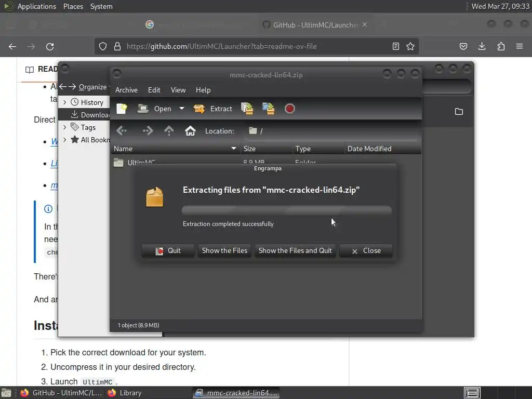Sort by the Name column header
Screen dimensions: 532x399
click(176, 149)
